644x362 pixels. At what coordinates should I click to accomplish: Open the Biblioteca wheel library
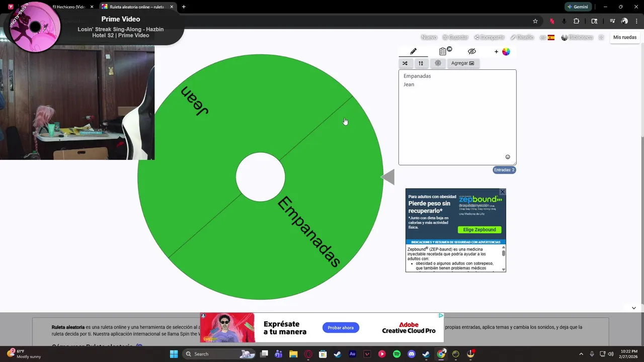coord(577,38)
